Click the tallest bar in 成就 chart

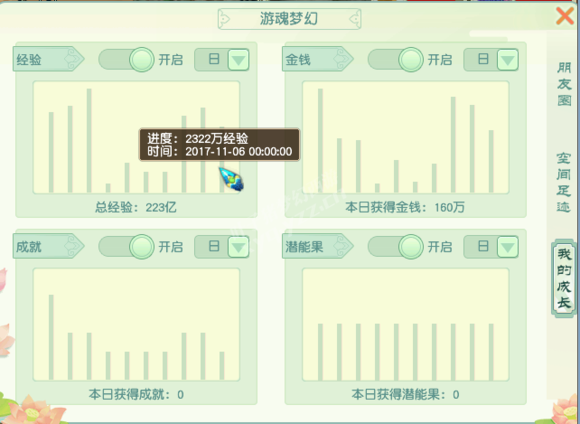51,337
